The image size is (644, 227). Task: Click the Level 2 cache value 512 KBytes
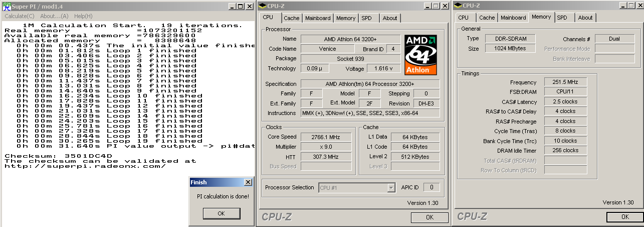tap(415, 157)
